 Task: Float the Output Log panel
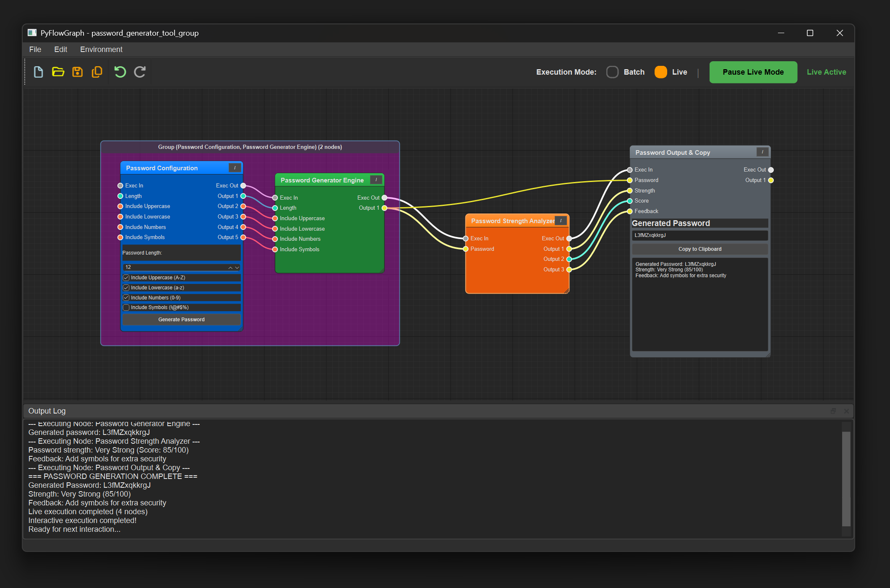[x=833, y=411]
